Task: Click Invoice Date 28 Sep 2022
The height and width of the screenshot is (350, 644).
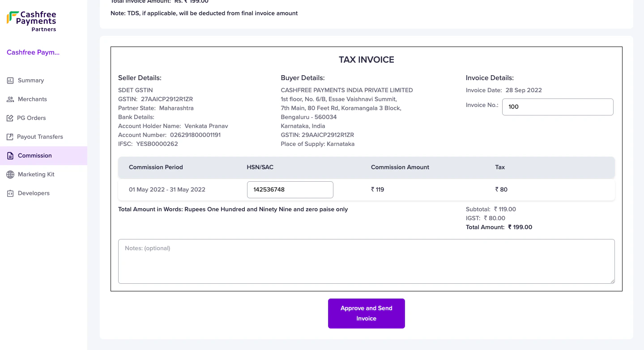Action: (x=504, y=90)
